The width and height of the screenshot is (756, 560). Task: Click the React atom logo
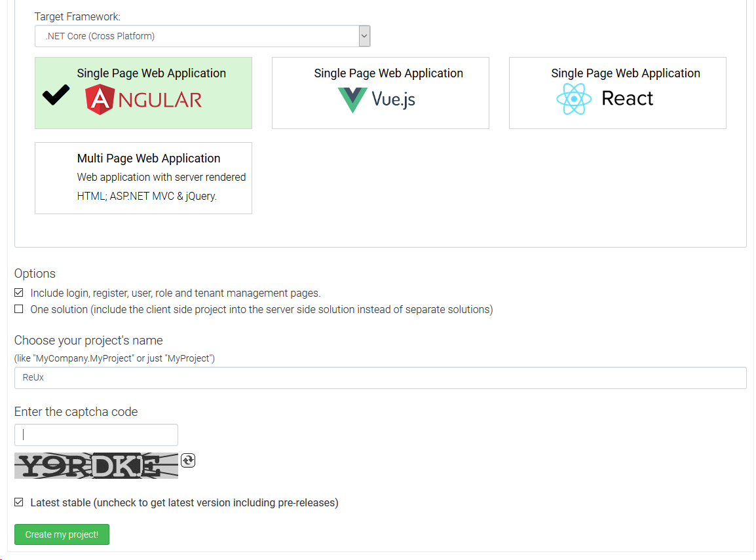(x=574, y=98)
